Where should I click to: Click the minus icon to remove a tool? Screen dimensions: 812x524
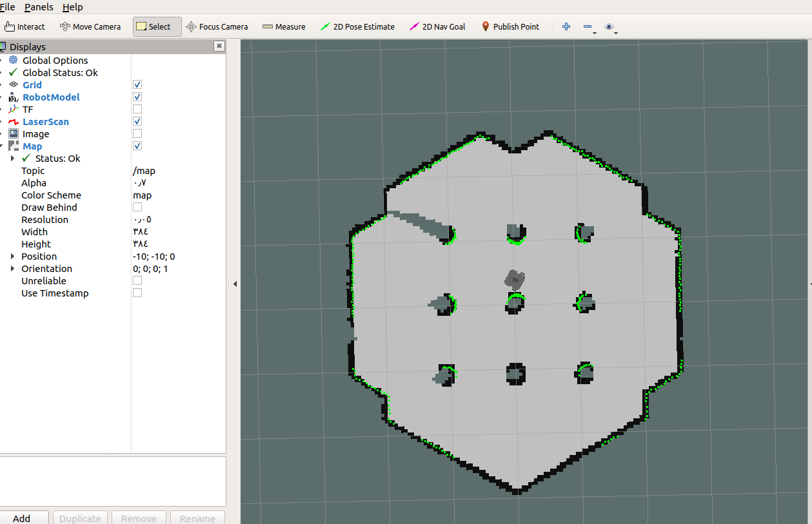586,26
